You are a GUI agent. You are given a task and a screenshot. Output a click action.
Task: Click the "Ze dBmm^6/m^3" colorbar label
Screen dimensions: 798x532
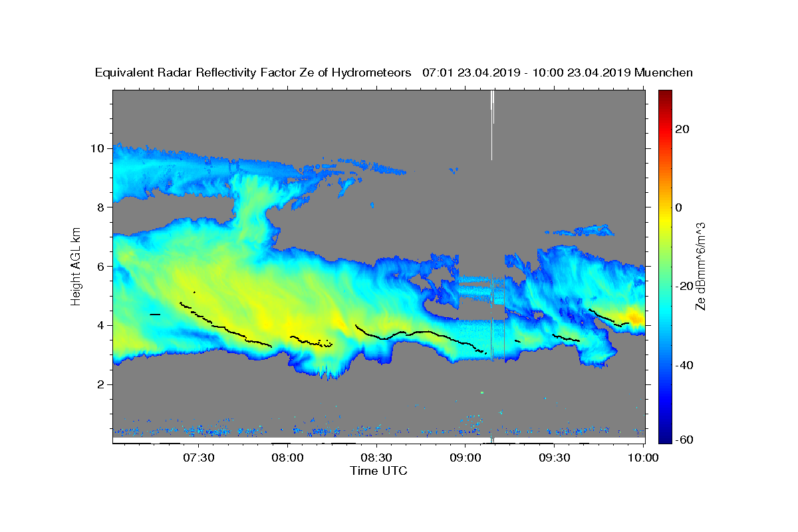(700, 266)
